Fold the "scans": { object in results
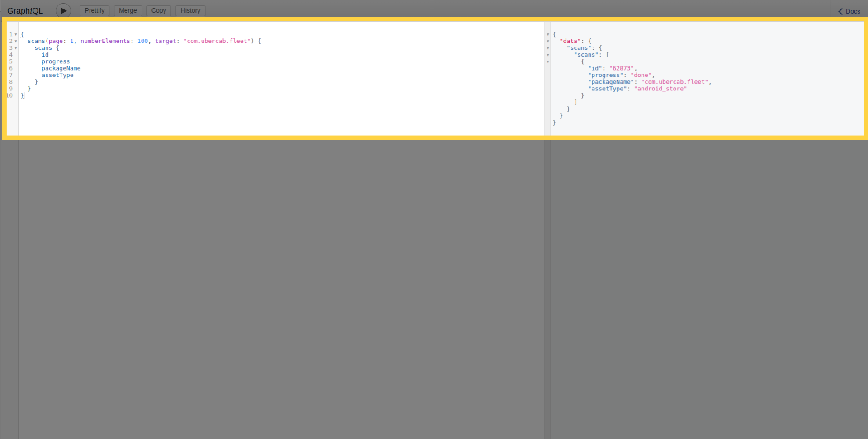The width and height of the screenshot is (868, 439). (x=548, y=48)
